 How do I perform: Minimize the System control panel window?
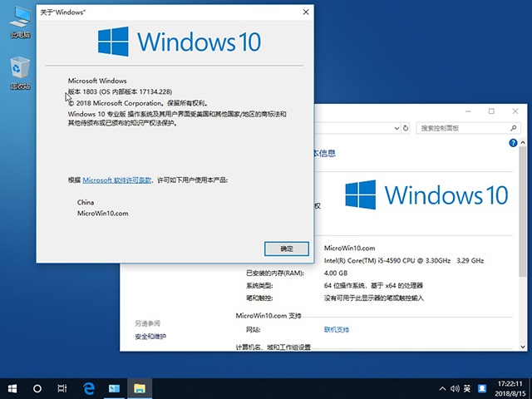(468, 111)
